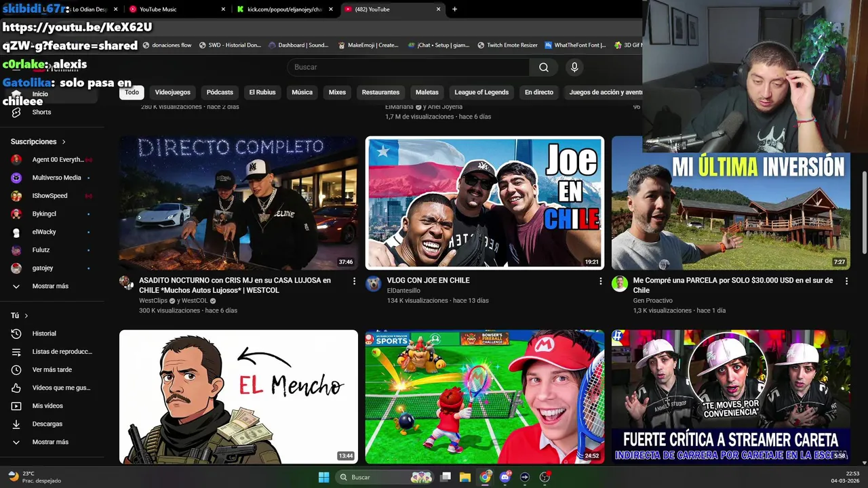Close the YouTube Music tab
This screenshot has height=488, width=868.
223,9
